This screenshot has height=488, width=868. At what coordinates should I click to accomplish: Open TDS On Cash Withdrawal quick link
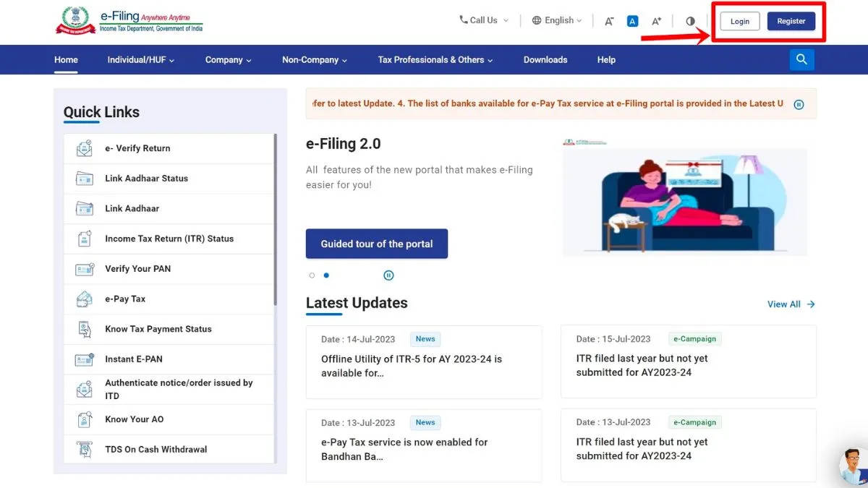pyautogui.click(x=169, y=450)
